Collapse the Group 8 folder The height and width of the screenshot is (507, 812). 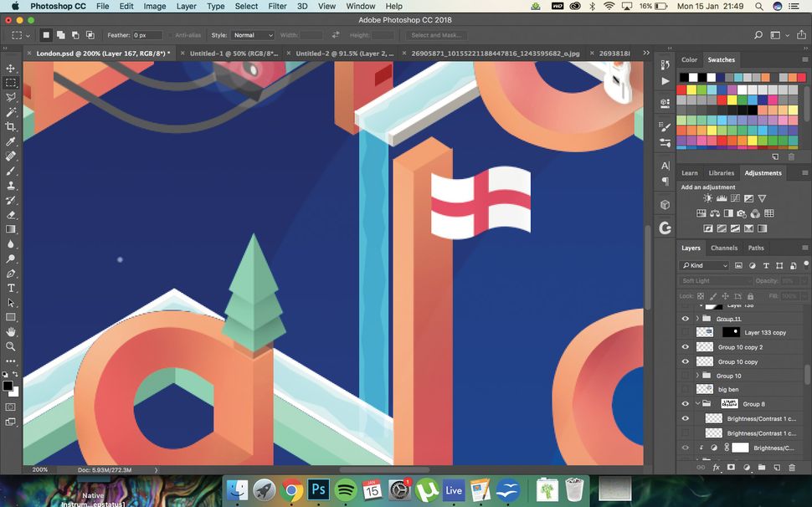[697, 403]
